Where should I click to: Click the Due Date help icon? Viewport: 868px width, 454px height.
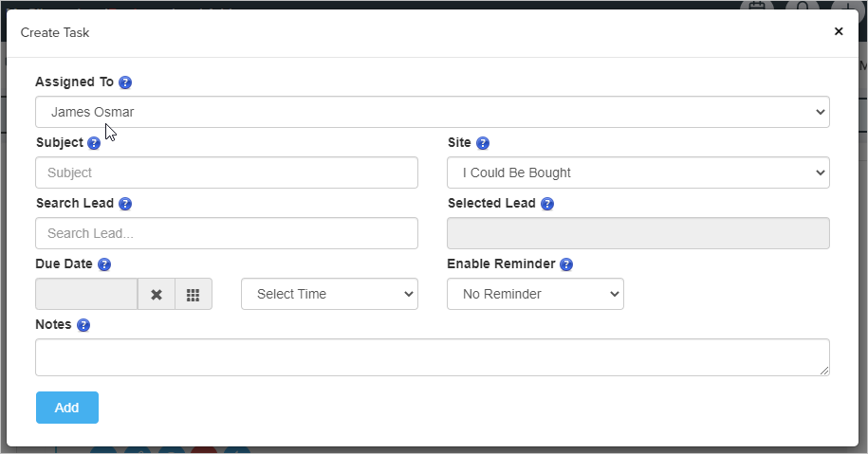coord(104,264)
